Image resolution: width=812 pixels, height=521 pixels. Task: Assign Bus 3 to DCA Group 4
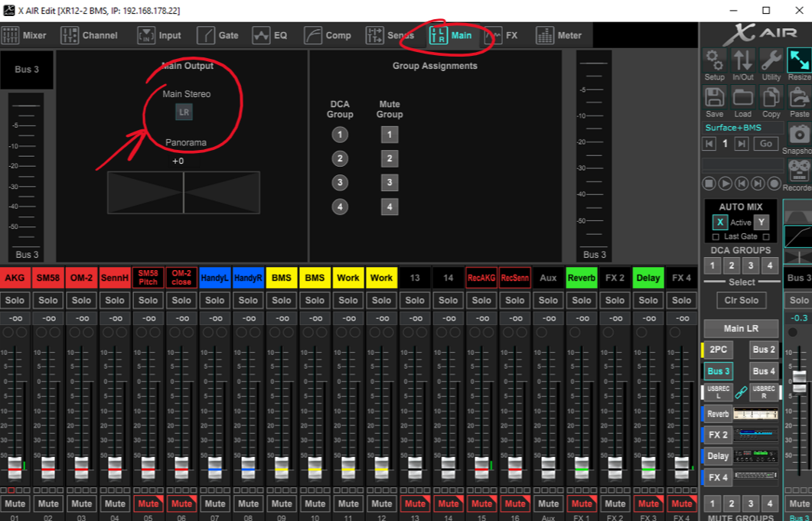(340, 207)
